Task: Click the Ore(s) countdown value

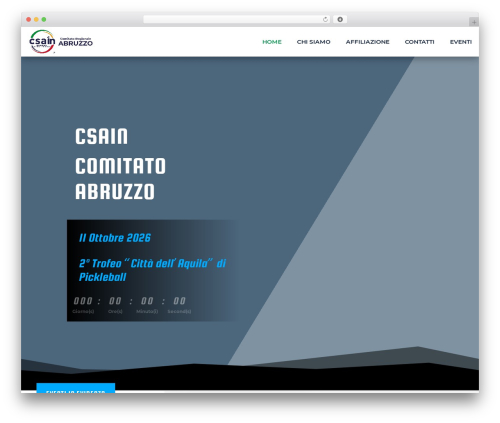Action: click(x=115, y=301)
